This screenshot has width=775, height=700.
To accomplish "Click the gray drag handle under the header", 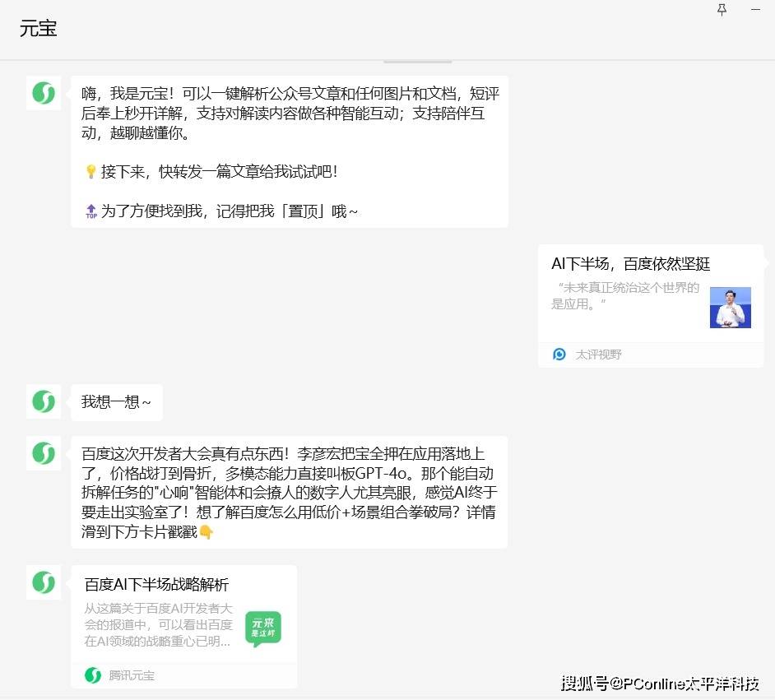I will (418, 62).
